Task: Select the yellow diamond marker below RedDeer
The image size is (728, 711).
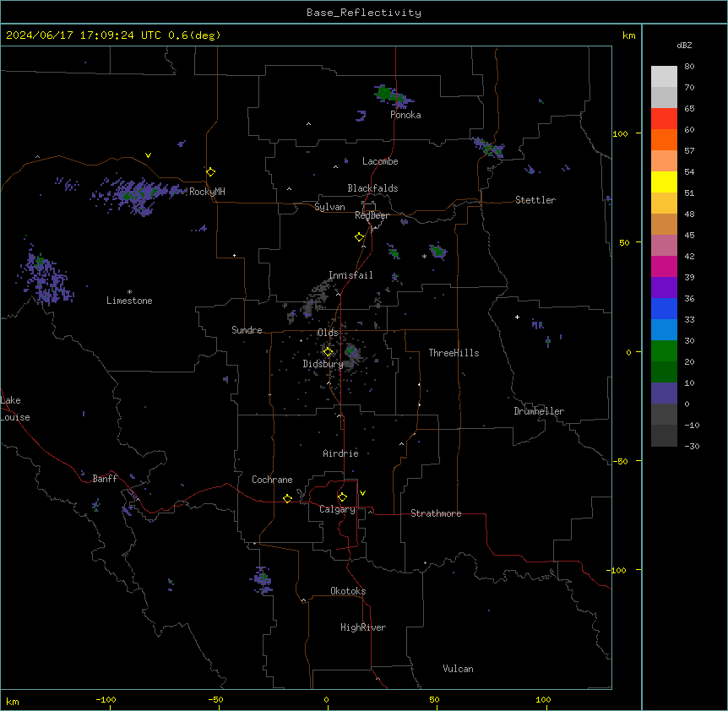Action: (x=360, y=237)
